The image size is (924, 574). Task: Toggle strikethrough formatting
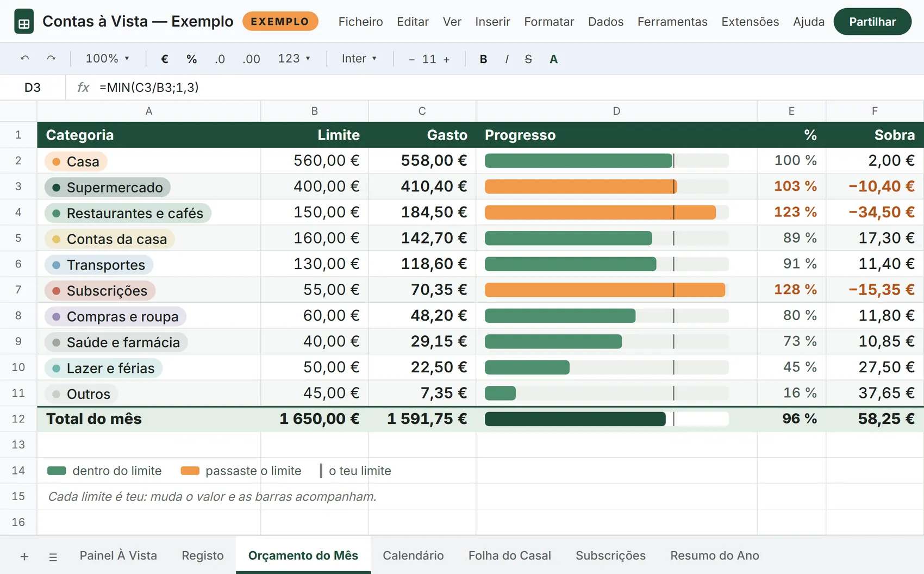(528, 59)
